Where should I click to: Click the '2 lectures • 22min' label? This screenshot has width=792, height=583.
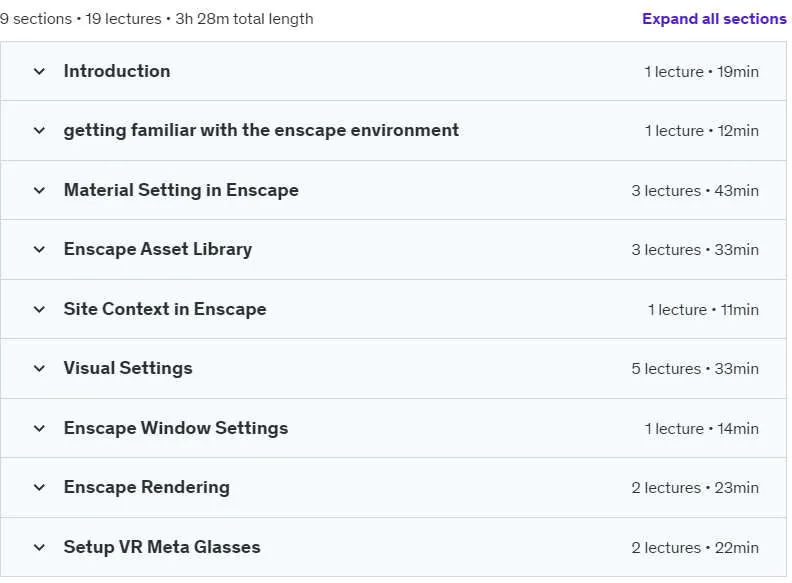(x=695, y=548)
